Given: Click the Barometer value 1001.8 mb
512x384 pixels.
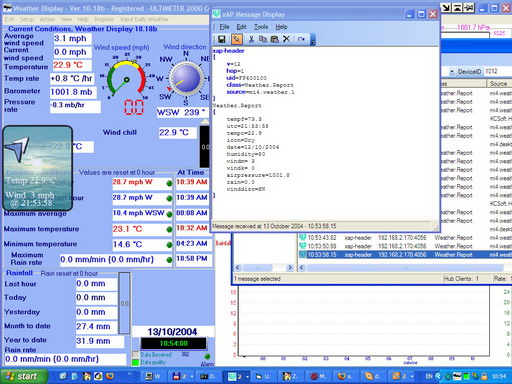Looking at the screenshot, I should [x=73, y=92].
